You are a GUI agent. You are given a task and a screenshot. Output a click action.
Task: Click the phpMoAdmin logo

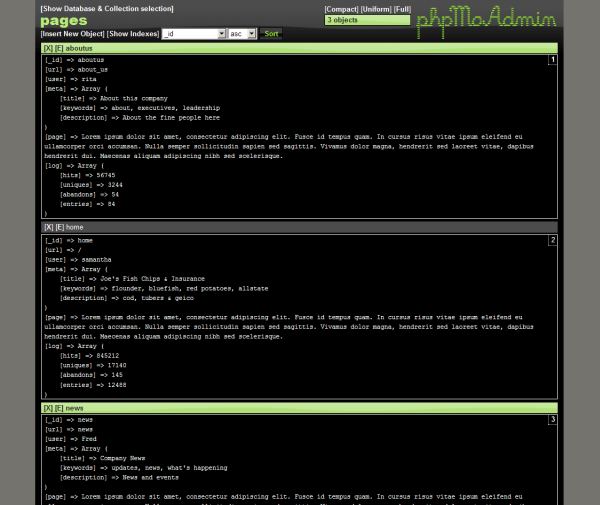tap(485, 22)
